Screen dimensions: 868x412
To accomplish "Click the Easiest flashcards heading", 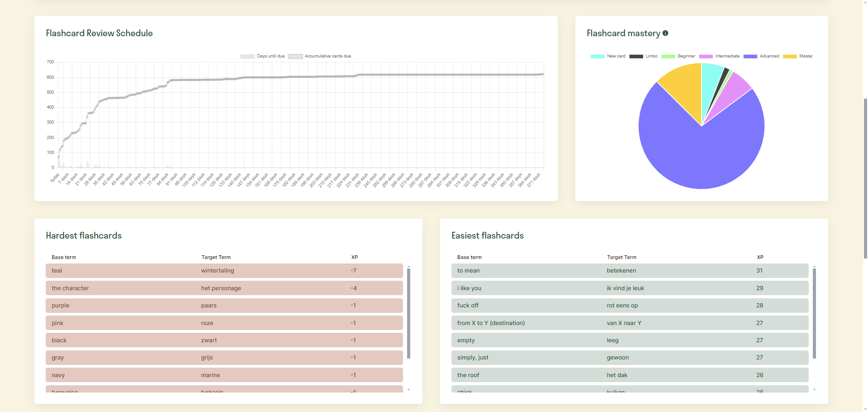I will pyautogui.click(x=488, y=235).
